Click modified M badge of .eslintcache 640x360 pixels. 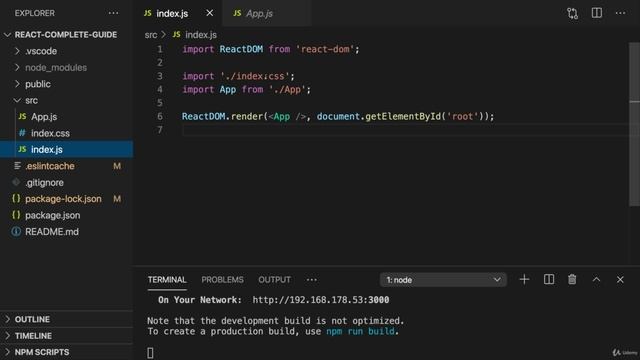(117, 166)
